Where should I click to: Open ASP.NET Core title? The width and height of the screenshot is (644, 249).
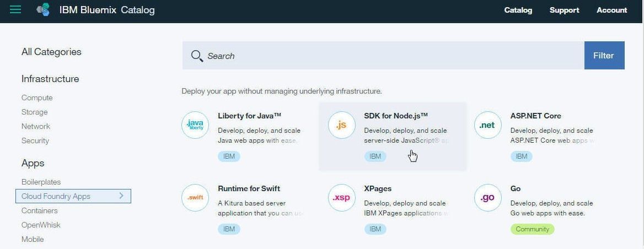535,116
